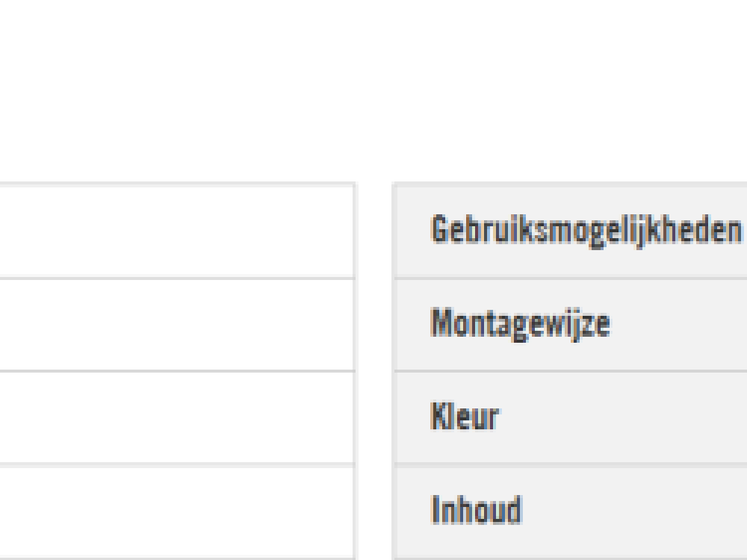Click the Montagewijze text
747x560 pixels.
pyautogui.click(x=520, y=324)
